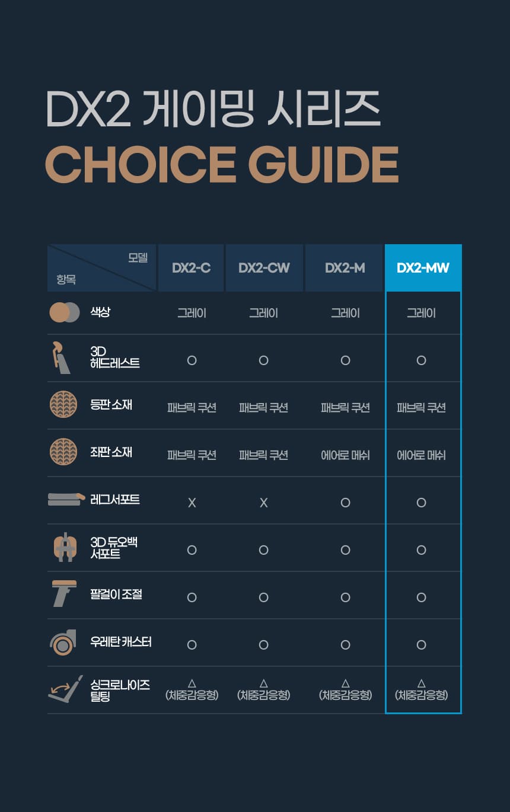Viewport: 510px width, 812px height.
Task: Click the 등판 소재 fabric pattern icon
Action: point(63,405)
